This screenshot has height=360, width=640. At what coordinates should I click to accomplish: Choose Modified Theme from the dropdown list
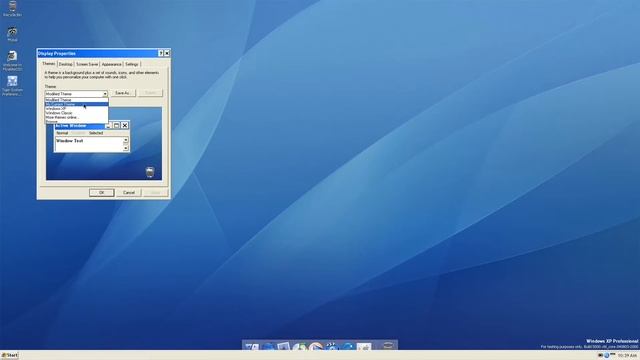[x=76, y=100]
